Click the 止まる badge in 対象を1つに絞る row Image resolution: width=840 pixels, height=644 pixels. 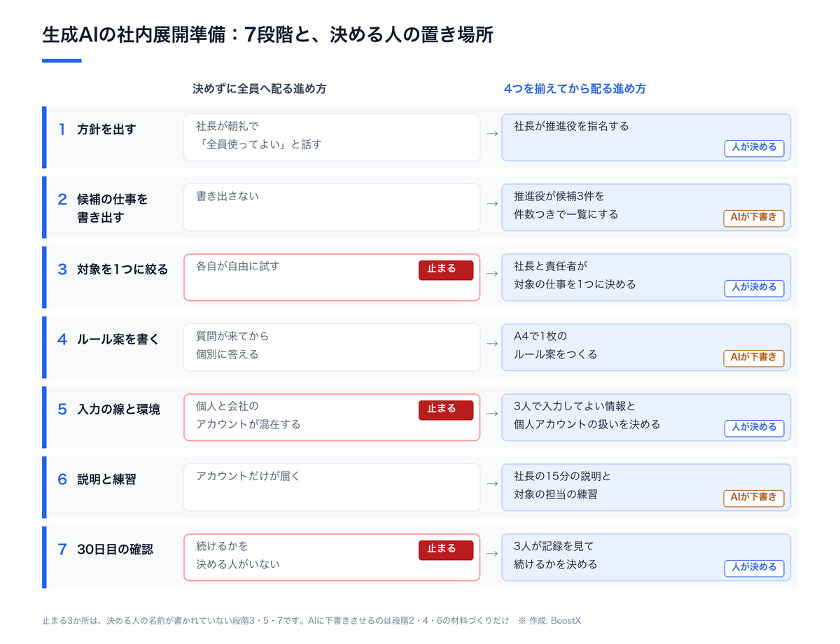click(446, 270)
